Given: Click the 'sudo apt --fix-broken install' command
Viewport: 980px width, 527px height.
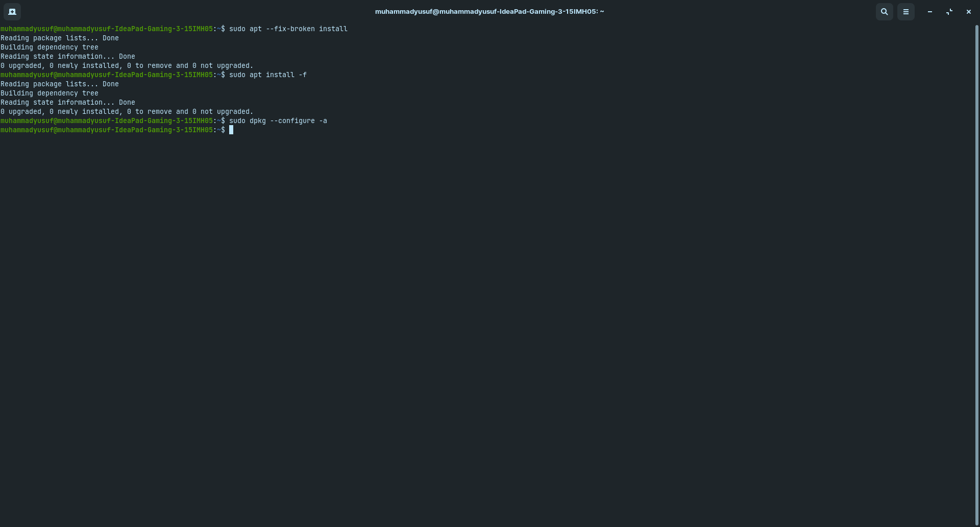Looking at the screenshot, I should click(x=288, y=29).
